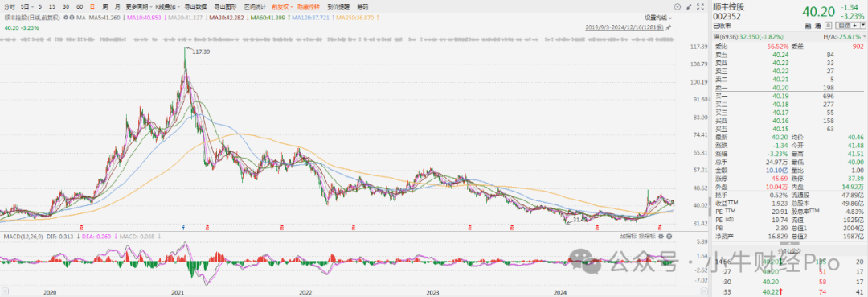Open the brush drawing tool icon
This screenshot has height=297, width=868.
tap(689, 6)
